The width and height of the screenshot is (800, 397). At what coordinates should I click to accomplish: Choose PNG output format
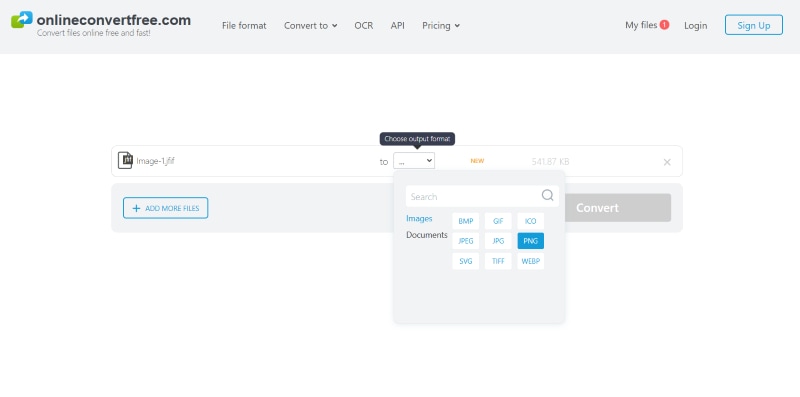[531, 241]
